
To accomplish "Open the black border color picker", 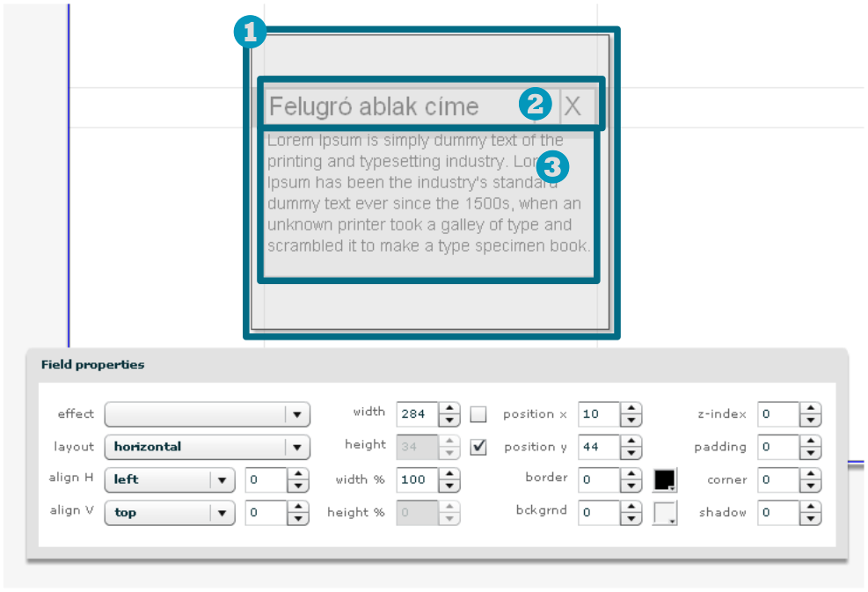I will pos(665,479).
